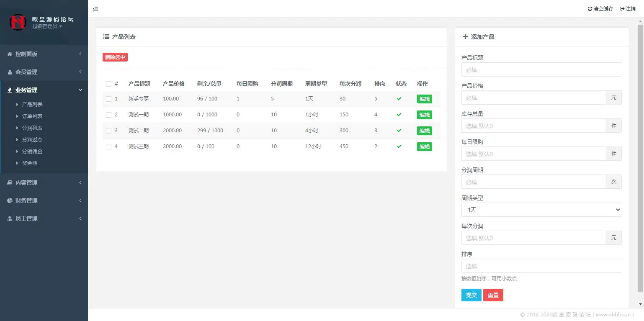Check the checkbox for 新手专享 row
Image resolution: width=644 pixels, height=321 pixels.
tap(108, 99)
